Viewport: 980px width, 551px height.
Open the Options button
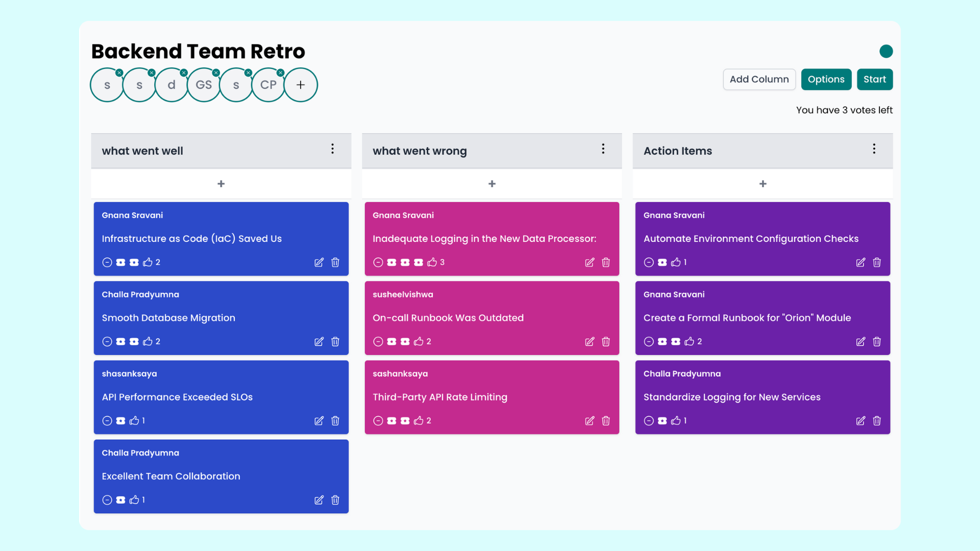826,79
